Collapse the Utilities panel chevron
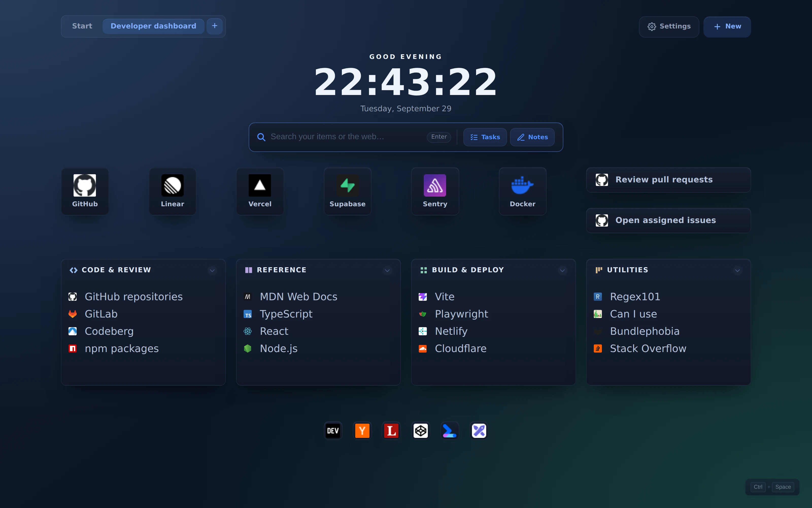The width and height of the screenshot is (812, 508). coord(737,271)
